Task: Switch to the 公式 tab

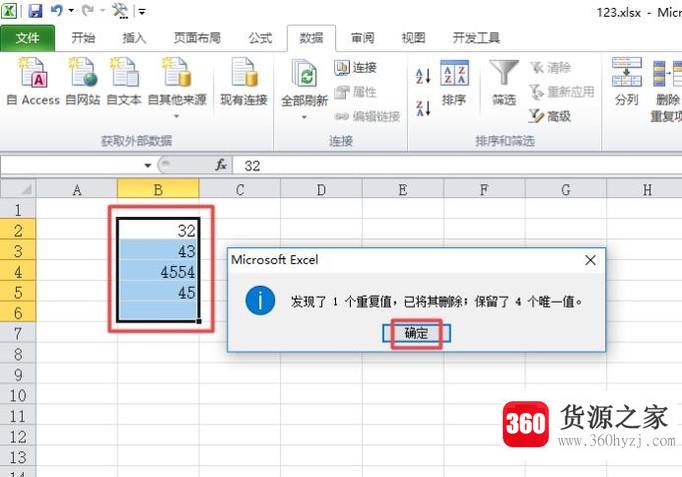Action: pyautogui.click(x=260, y=38)
